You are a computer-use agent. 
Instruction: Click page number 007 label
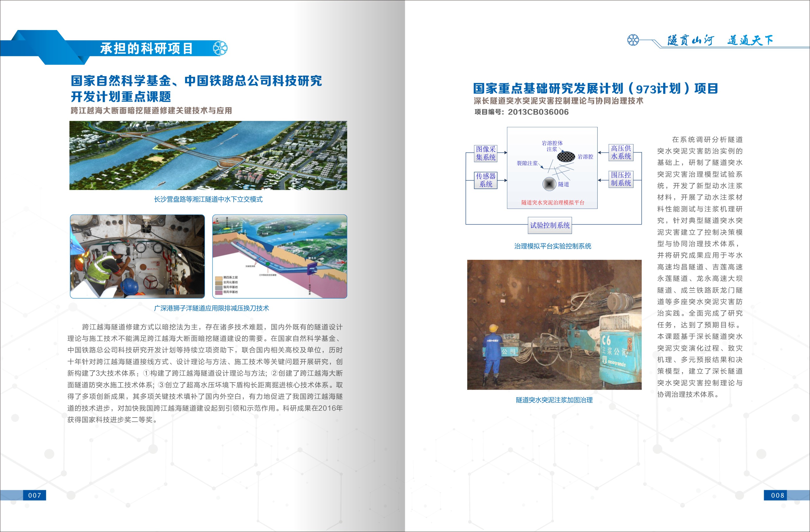tap(34, 495)
